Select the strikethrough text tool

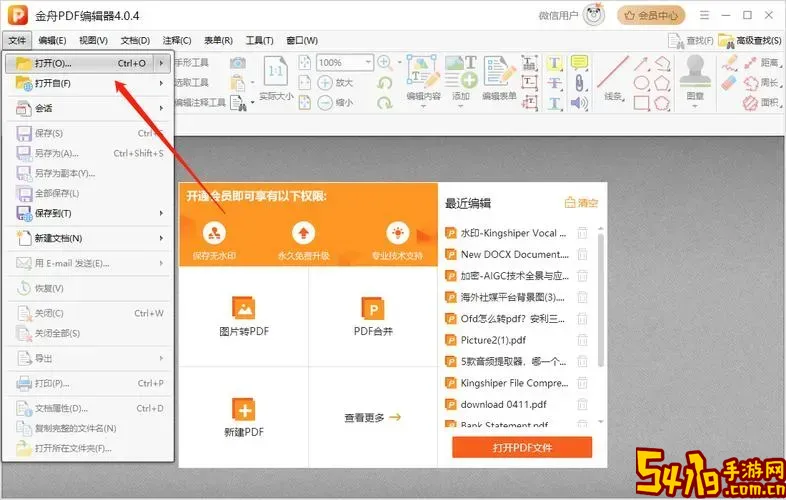[554, 83]
